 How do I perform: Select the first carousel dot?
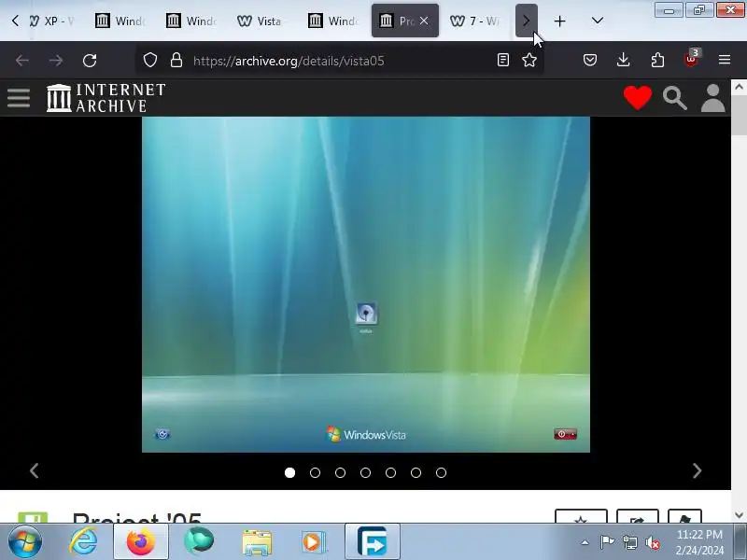click(x=289, y=472)
